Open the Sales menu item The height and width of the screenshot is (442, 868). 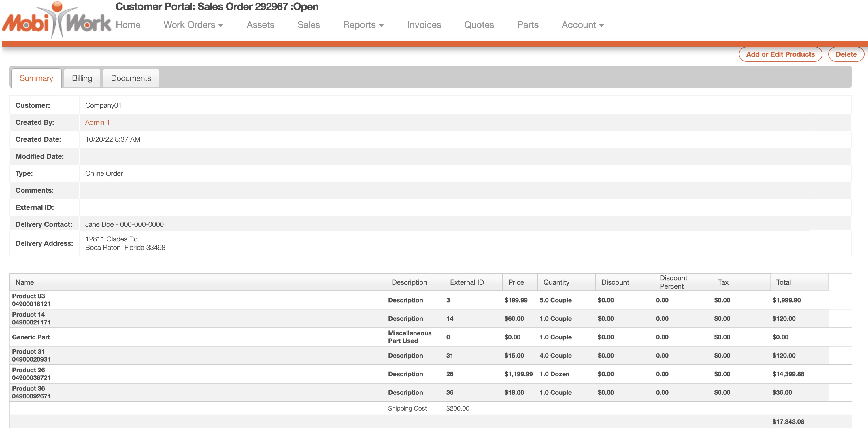(308, 25)
